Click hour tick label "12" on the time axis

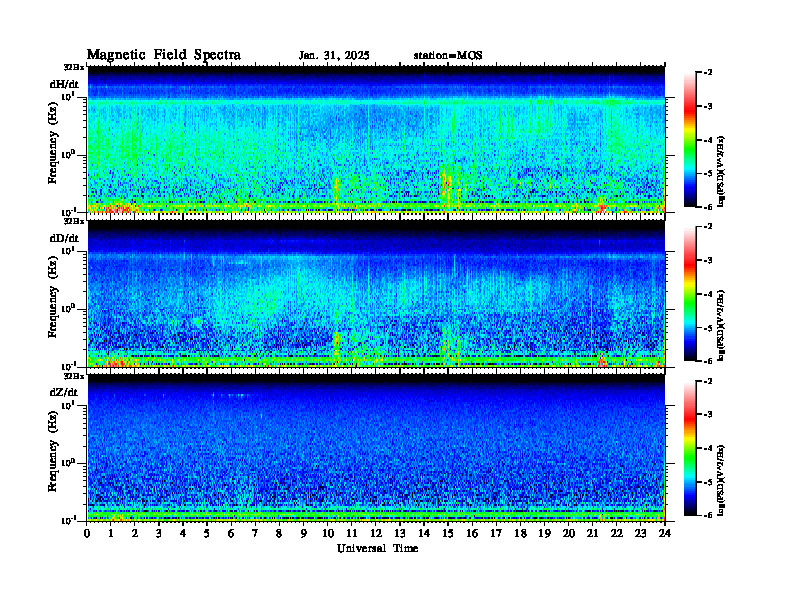point(376,534)
